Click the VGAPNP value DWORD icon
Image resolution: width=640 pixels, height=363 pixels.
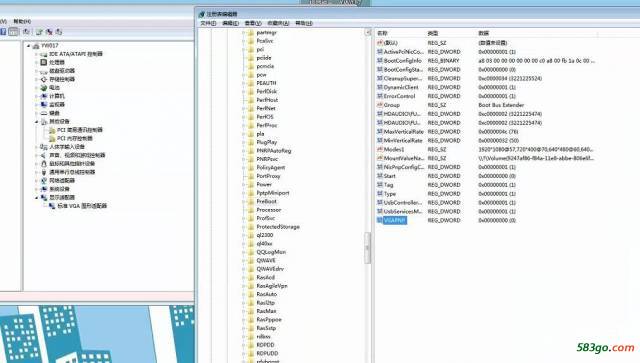coord(380,220)
